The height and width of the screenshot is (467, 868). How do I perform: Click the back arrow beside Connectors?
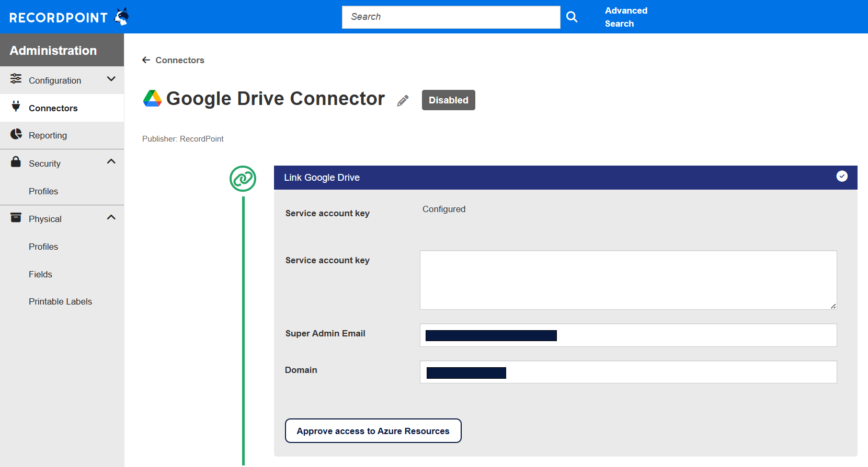tap(146, 60)
